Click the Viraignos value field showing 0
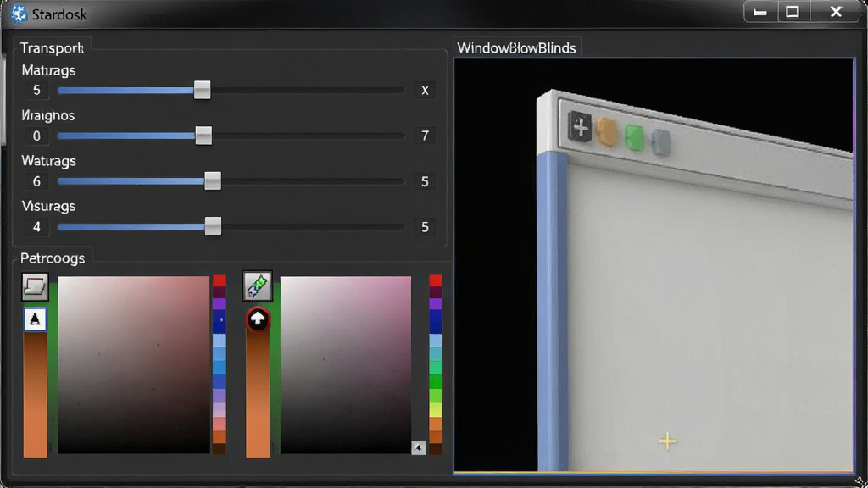868x488 pixels. pos(36,136)
